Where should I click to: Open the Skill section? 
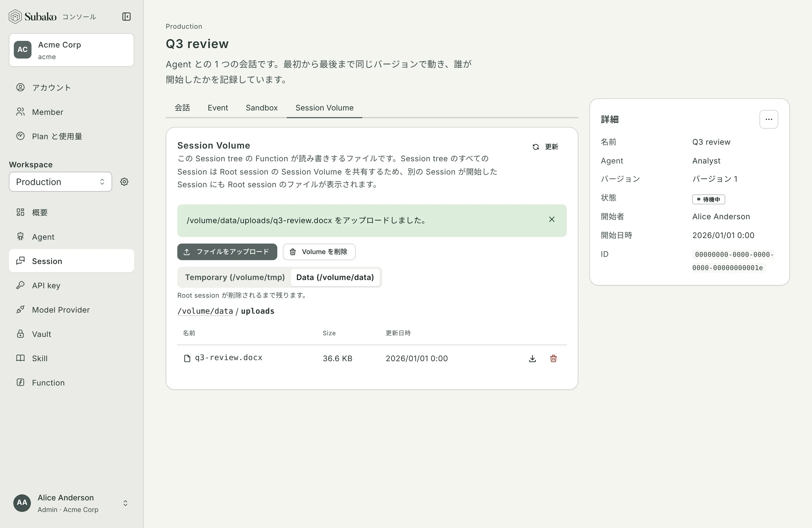71,358
